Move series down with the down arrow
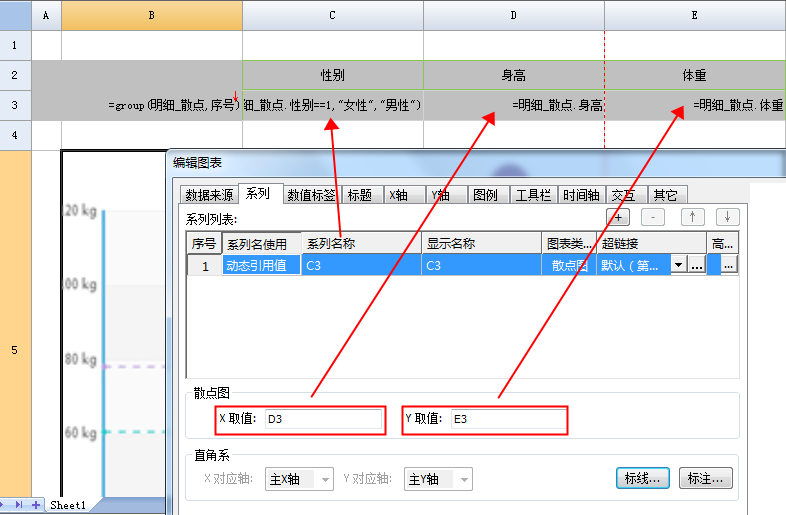 point(727,217)
